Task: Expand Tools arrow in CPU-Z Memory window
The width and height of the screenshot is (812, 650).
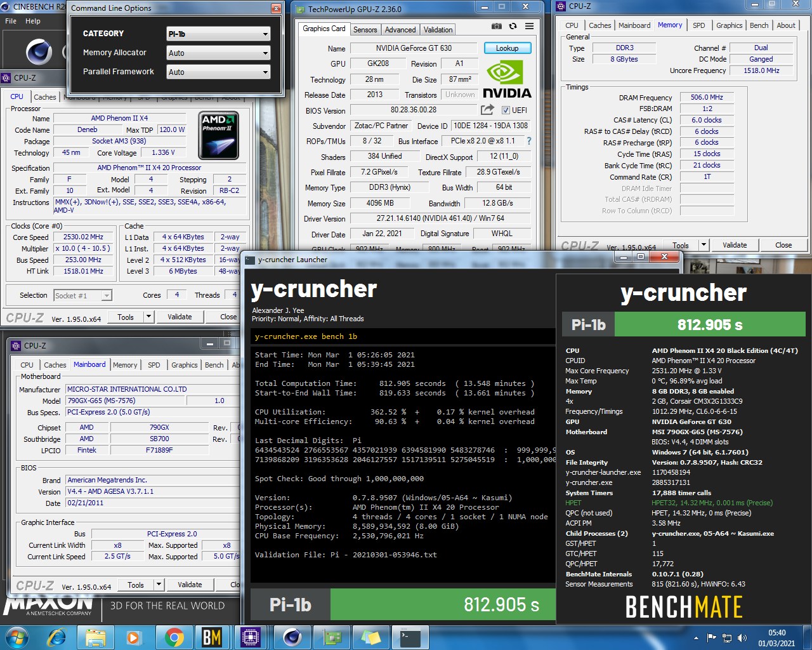Action: pos(704,245)
